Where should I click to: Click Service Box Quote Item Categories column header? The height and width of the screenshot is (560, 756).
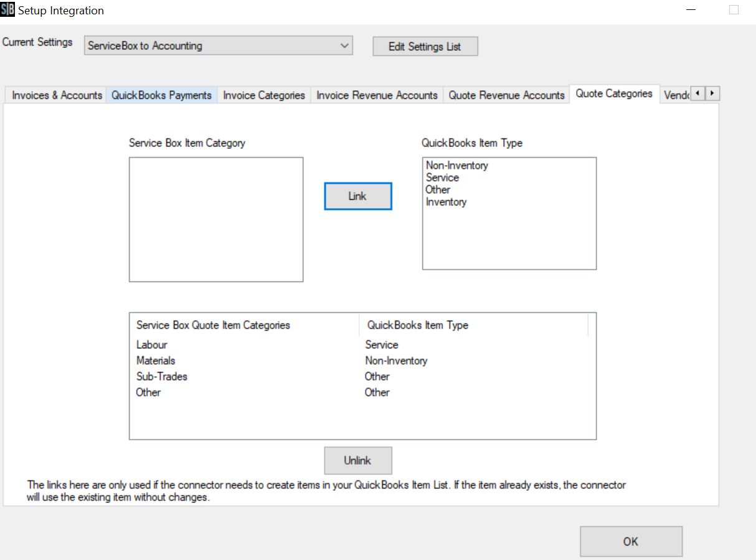244,325
